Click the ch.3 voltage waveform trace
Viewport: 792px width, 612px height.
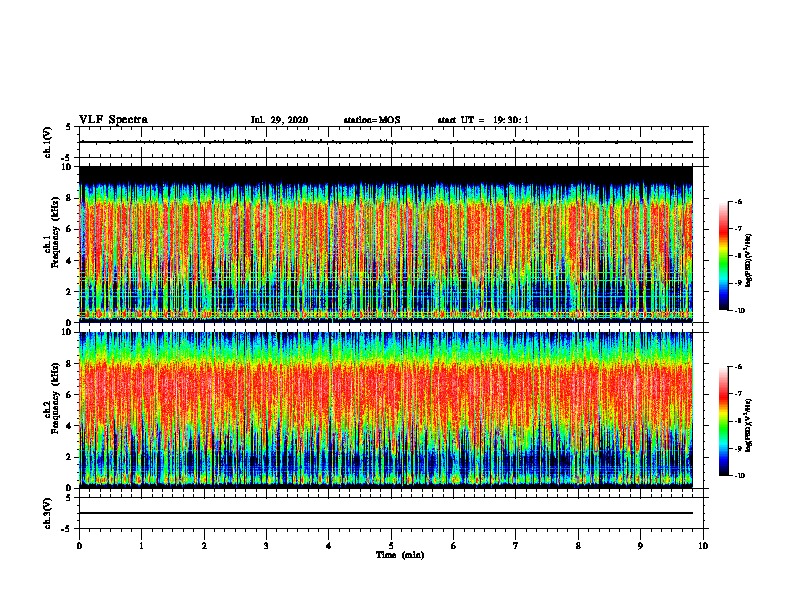pyautogui.click(x=386, y=513)
